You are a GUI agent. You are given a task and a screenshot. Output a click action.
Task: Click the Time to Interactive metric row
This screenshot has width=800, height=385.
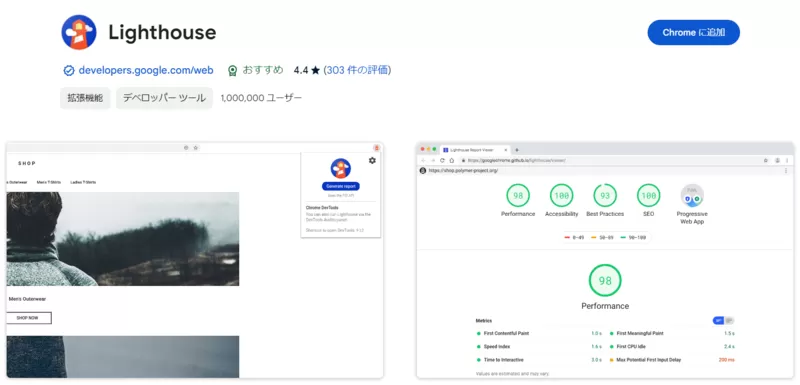point(539,360)
